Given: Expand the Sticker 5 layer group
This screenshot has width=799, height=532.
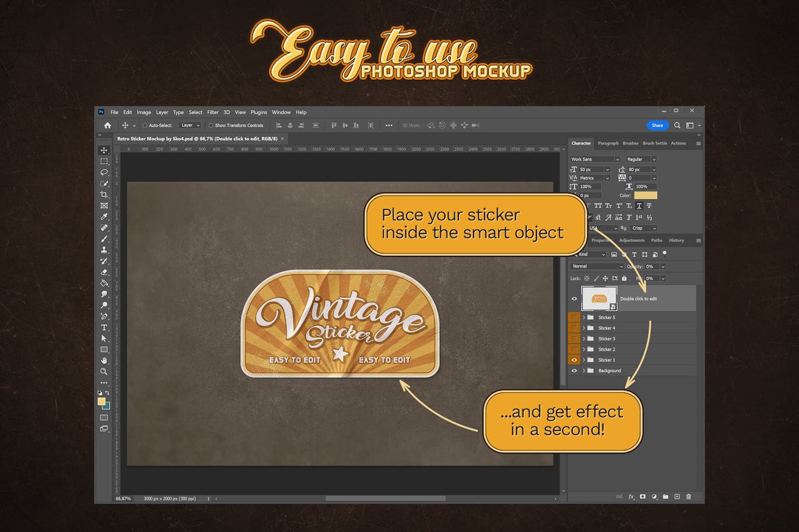Looking at the screenshot, I should pos(583,318).
